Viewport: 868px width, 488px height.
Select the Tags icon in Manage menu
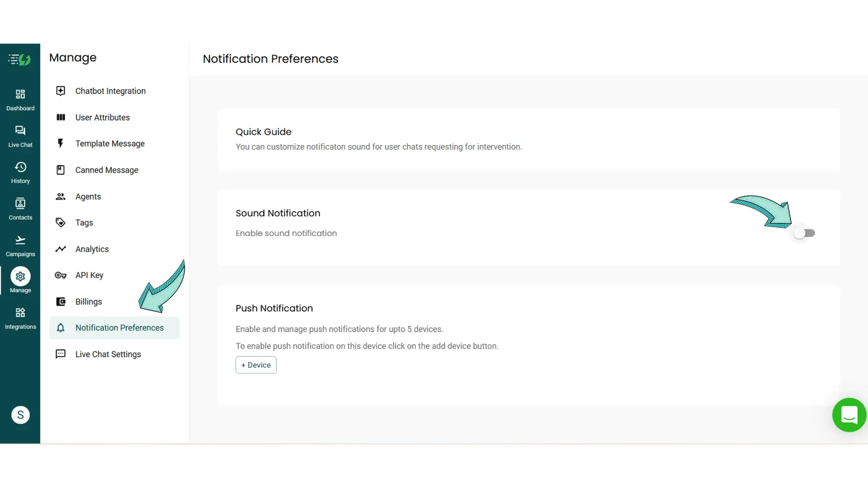pos(61,222)
